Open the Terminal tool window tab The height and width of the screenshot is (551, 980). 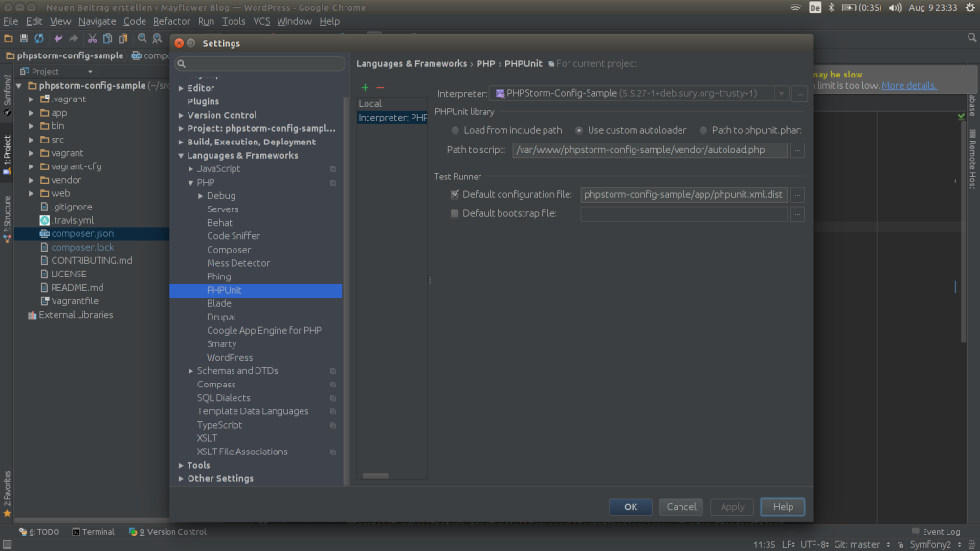[x=93, y=532]
